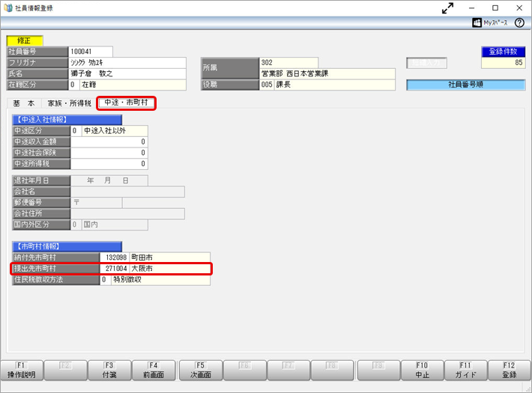Click the 修正 mode label
The width and height of the screenshot is (532, 393).
[x=25, y=40]
